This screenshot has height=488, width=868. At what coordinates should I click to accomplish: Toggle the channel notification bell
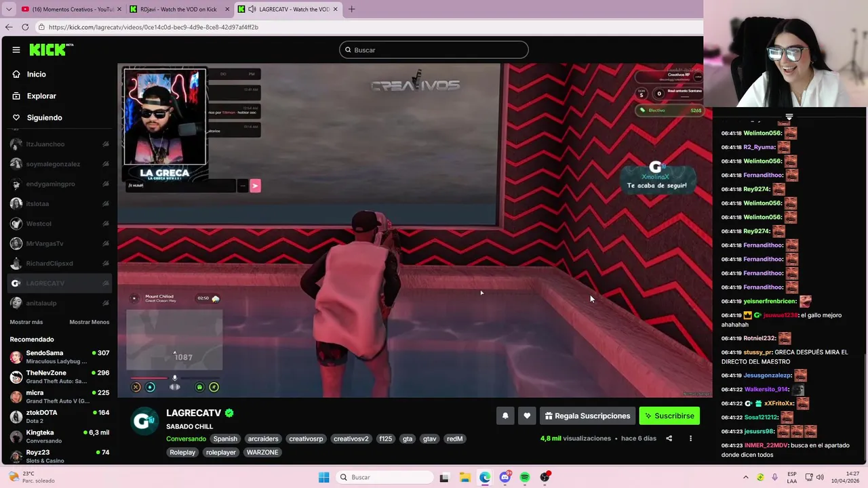tap(505, 416)
